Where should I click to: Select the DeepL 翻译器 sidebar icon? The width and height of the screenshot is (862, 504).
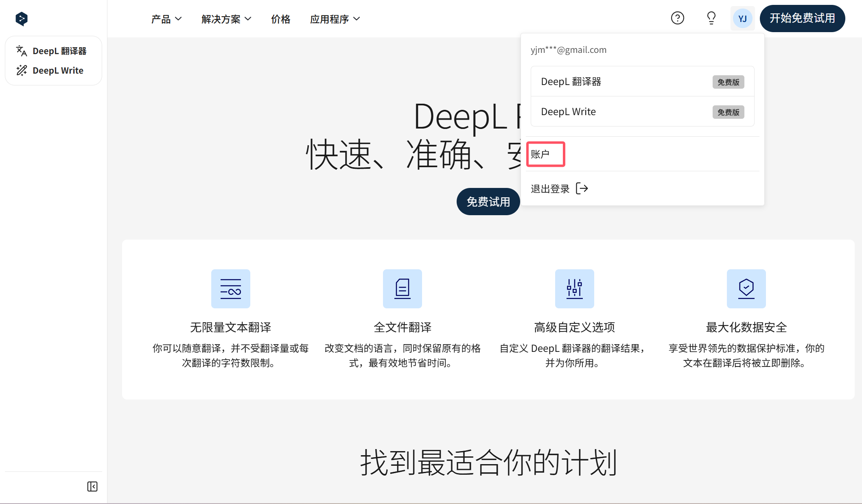(x=21, y=51)
